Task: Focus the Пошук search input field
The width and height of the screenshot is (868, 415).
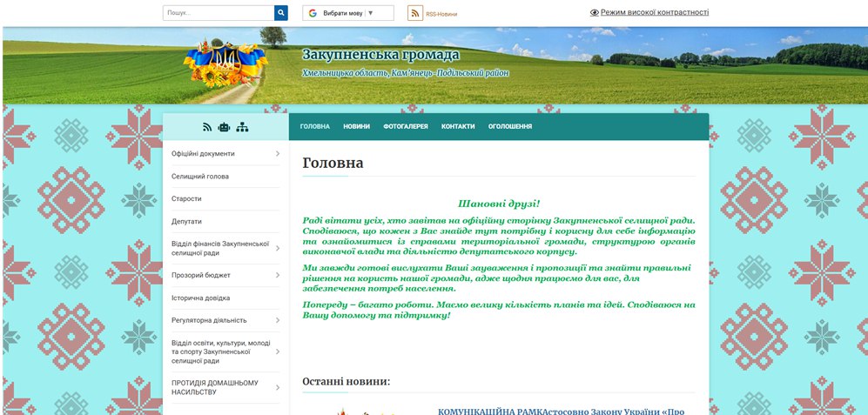Action: tap(219, 13)
